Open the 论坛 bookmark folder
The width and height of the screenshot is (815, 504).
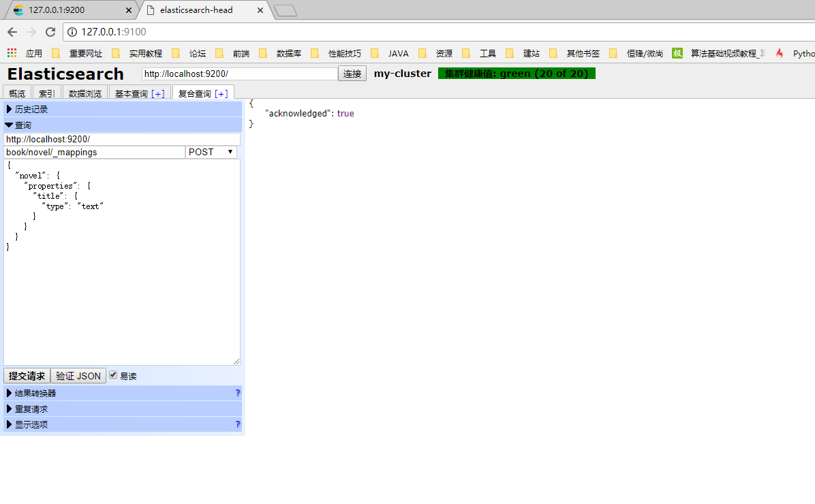coord(189,54)
